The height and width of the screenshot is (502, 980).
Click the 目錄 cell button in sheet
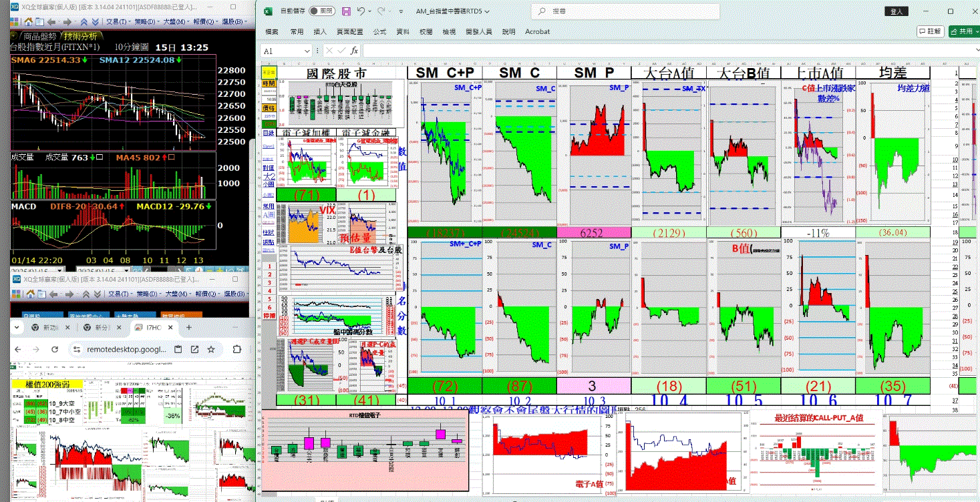[269, 134]
